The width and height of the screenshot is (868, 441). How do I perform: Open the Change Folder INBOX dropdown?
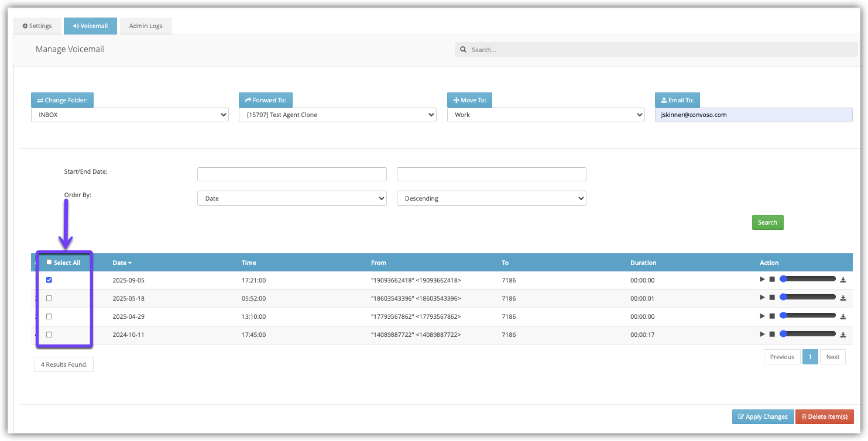click(x=129, y=115)
